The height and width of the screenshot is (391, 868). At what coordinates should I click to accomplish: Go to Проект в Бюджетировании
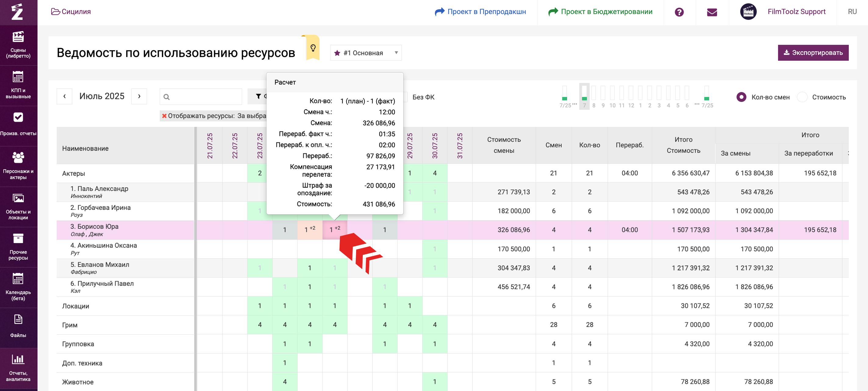pos(600,12)
